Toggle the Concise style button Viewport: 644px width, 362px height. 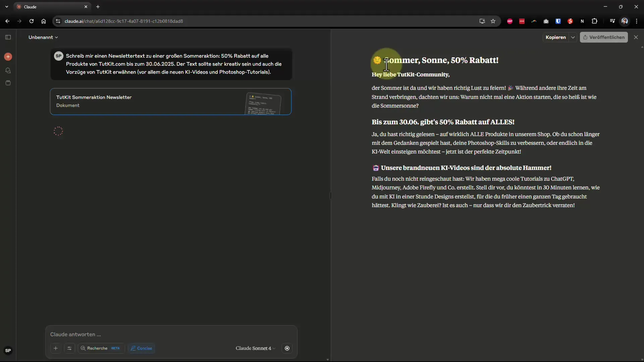[x=141, y=348]
